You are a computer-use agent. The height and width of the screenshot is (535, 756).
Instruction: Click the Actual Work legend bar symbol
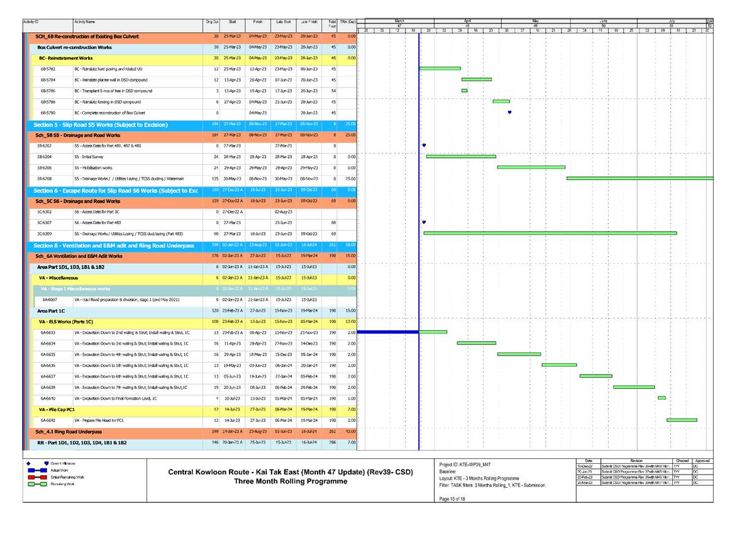38,470
